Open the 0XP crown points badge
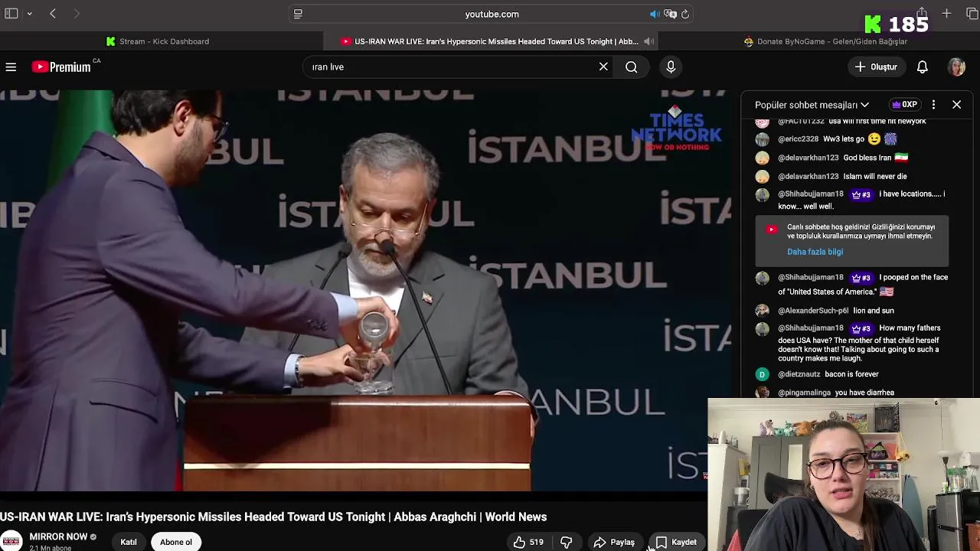 pos(905,105)
